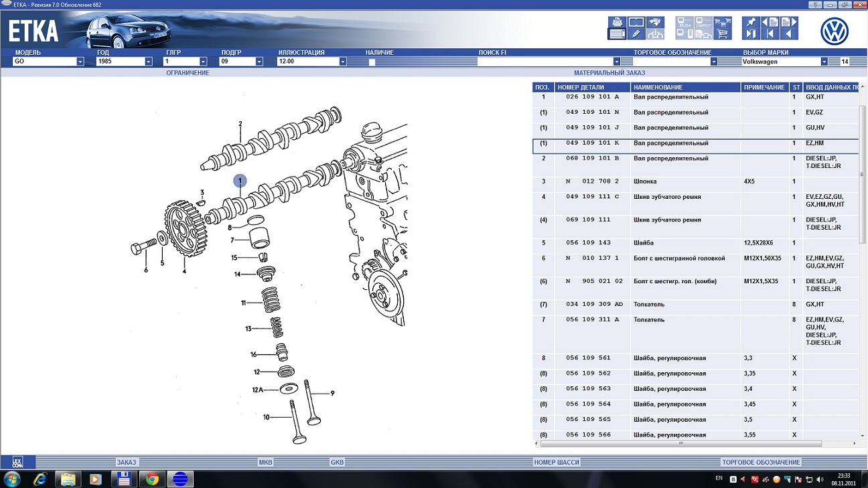Select part row 049 109 101 K
This screenshot has height=488, width=868.
click(695, 146)
